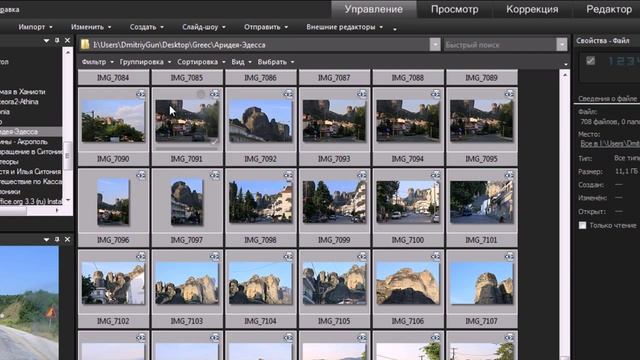This screenshot has width=640, height=360.
Task: Click the overlay icon on IMG_7094 thumbnail
Action: click(436, 94)
